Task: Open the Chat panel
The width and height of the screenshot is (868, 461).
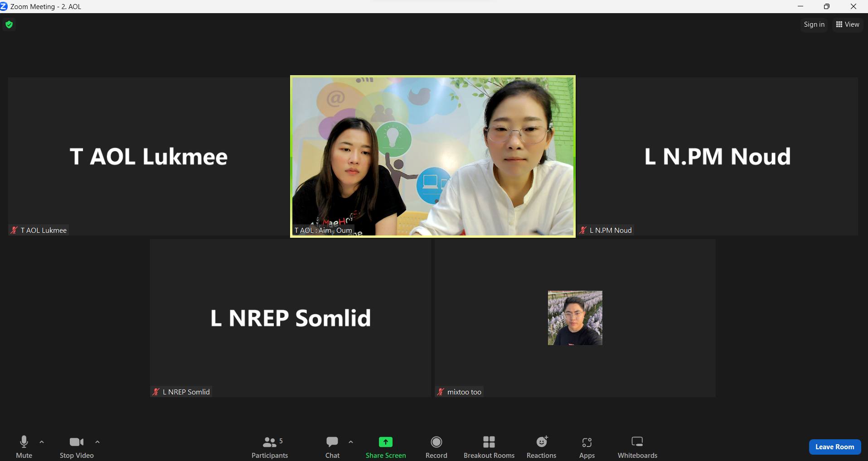Action: pos(332,447)
